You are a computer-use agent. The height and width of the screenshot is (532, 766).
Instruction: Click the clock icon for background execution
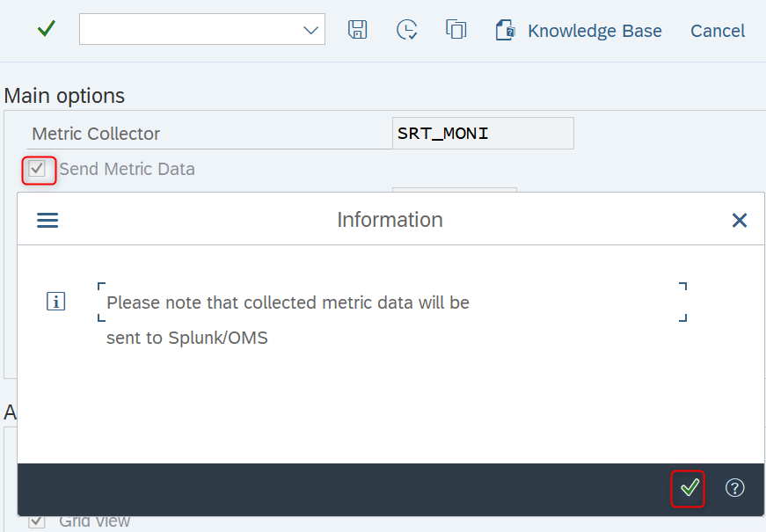[x=406, y=30]
